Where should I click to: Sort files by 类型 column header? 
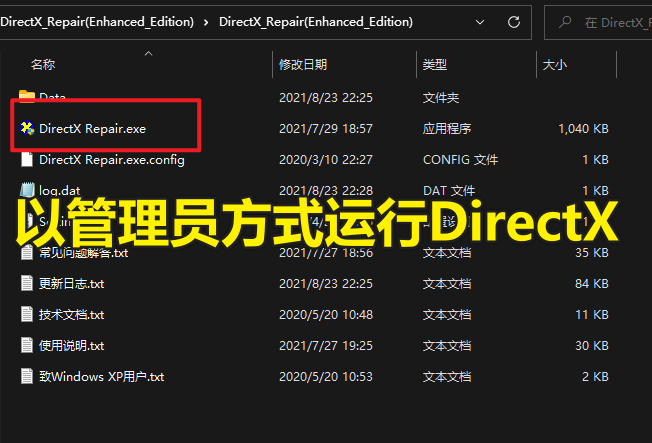pos(435,65)
